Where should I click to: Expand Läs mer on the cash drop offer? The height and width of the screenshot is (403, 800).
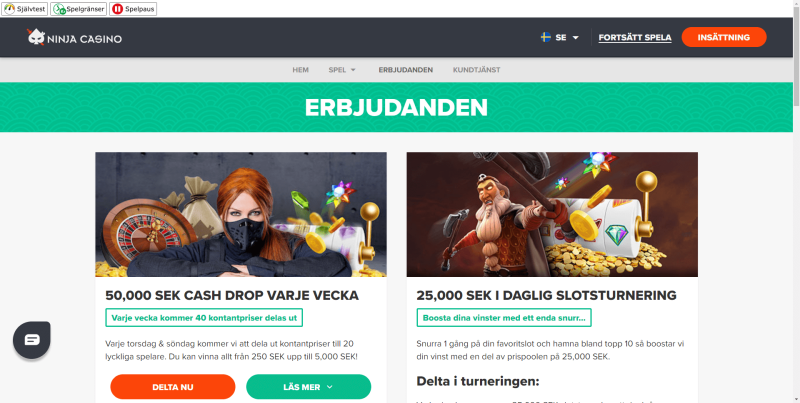pyautogui.click(x=308, y=387)
